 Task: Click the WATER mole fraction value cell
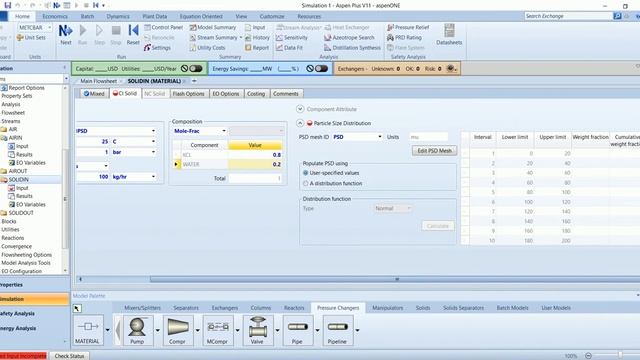[255, 164]
